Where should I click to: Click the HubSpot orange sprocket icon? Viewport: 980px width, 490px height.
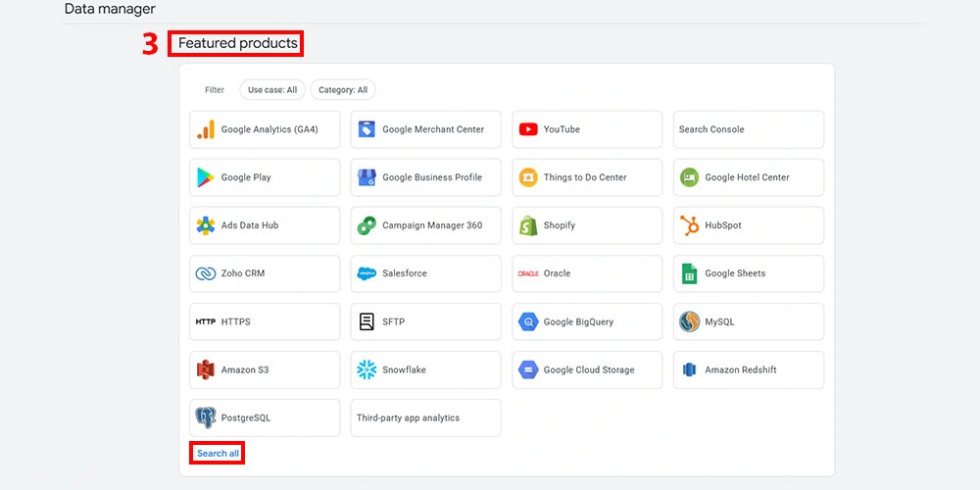(x=689, y=225)
